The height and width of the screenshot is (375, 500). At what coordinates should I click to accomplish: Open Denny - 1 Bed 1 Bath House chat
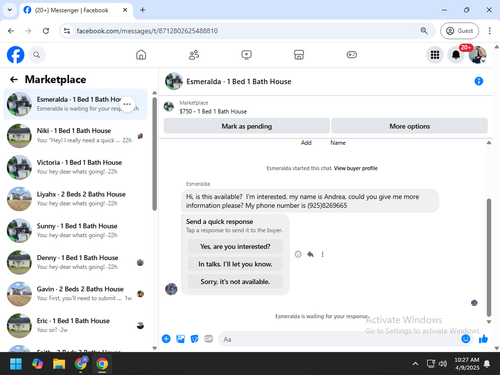pyautogui.click(x=75, y=262)
